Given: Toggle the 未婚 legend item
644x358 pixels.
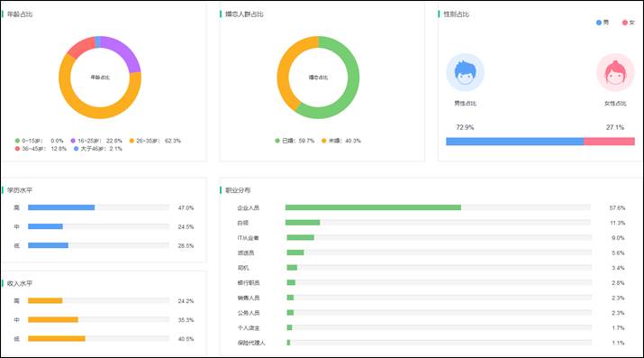Looking at the screenshot, I should (x=340, y=141).
